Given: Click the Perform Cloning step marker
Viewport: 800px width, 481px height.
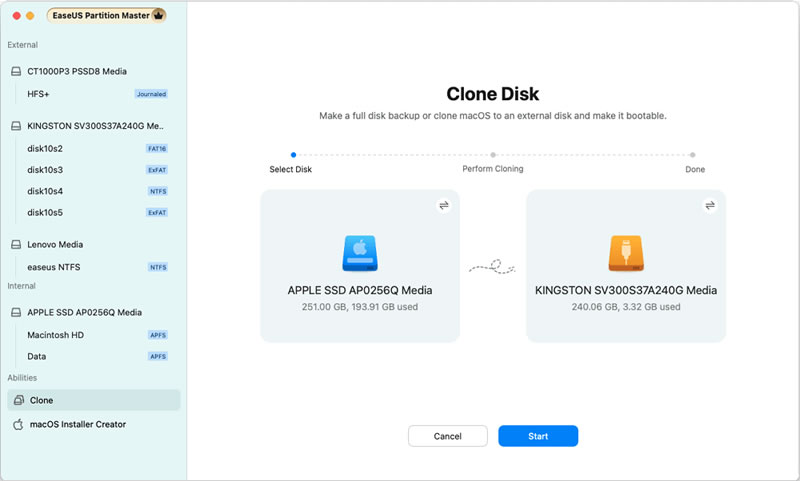Looking at the screenshot, I should click(x=493, y=155).
